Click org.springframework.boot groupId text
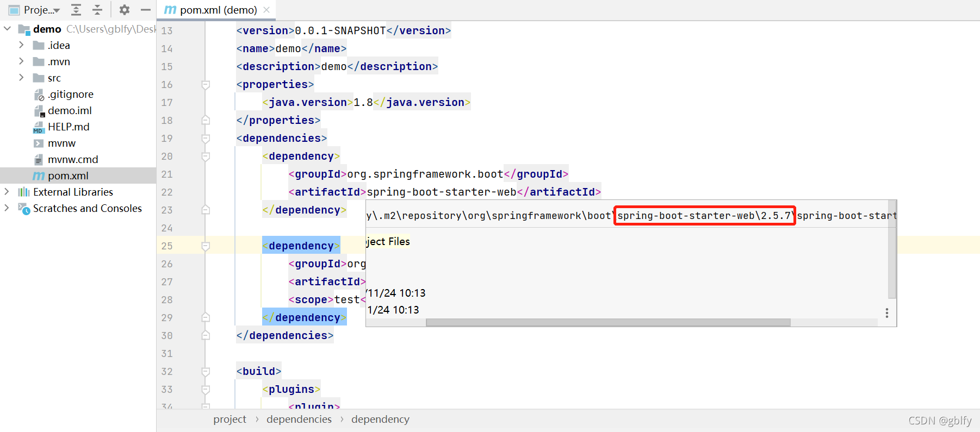This screenshot has width=980, height=432. [425, 174]
